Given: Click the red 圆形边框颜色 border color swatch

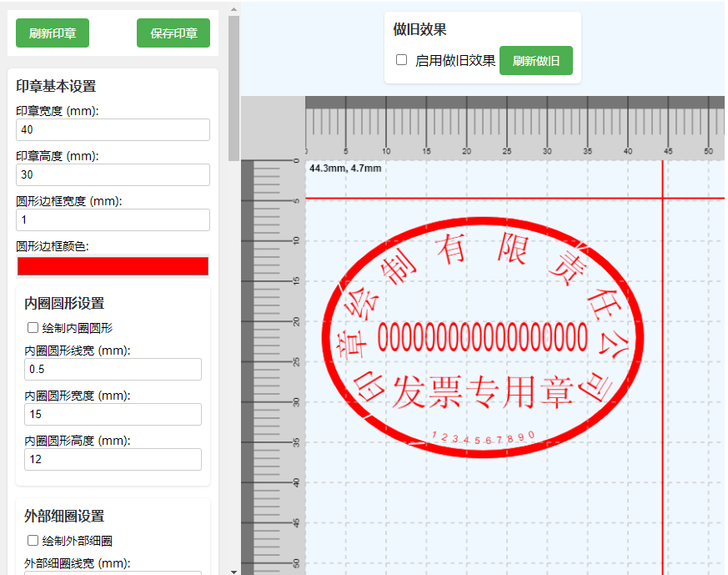Looking at the screenshot, I should coord(113,265).
